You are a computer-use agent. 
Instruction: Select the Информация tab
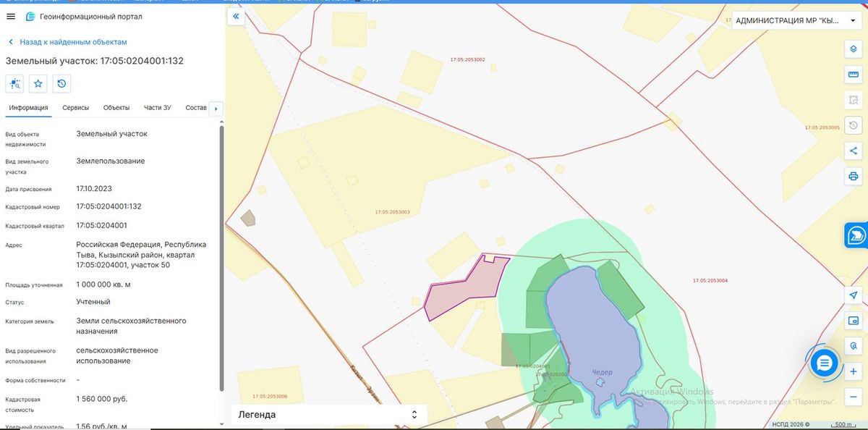[28, 108]
